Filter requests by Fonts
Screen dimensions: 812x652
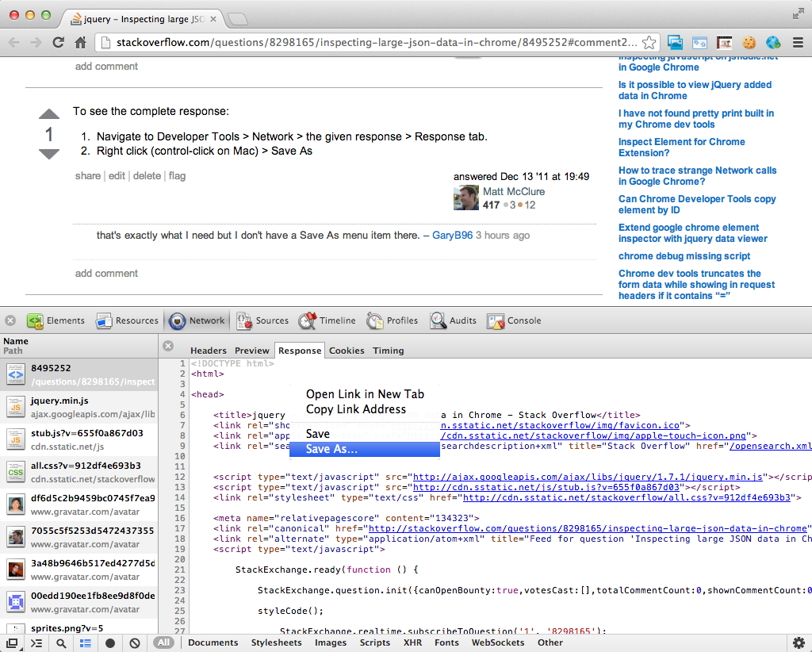pos(446,642)
